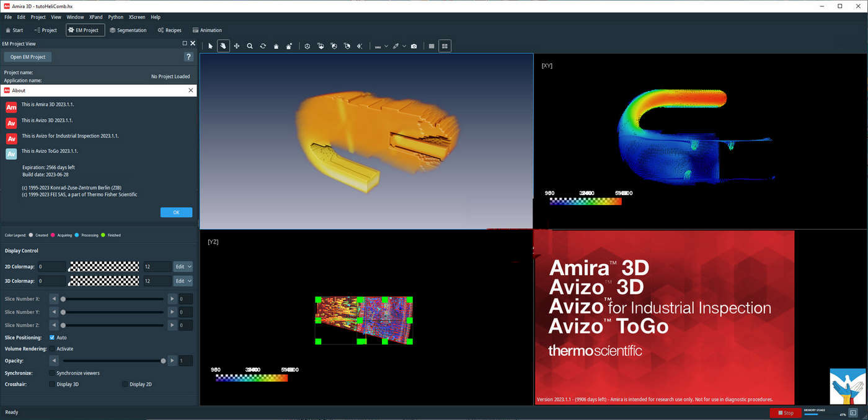Viewport: 868px width, 420px height.
Task: Decrease Slice Number Z with left arrow
Action: pos(54,325)
